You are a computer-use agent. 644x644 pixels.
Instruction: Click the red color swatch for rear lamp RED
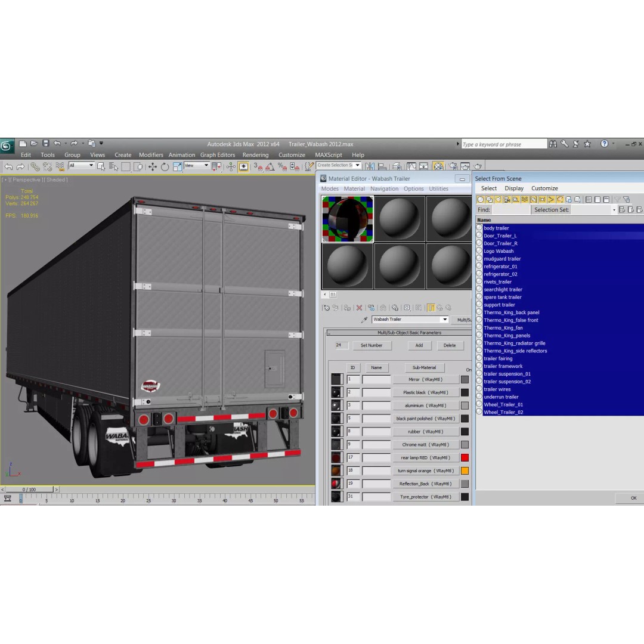465,457
